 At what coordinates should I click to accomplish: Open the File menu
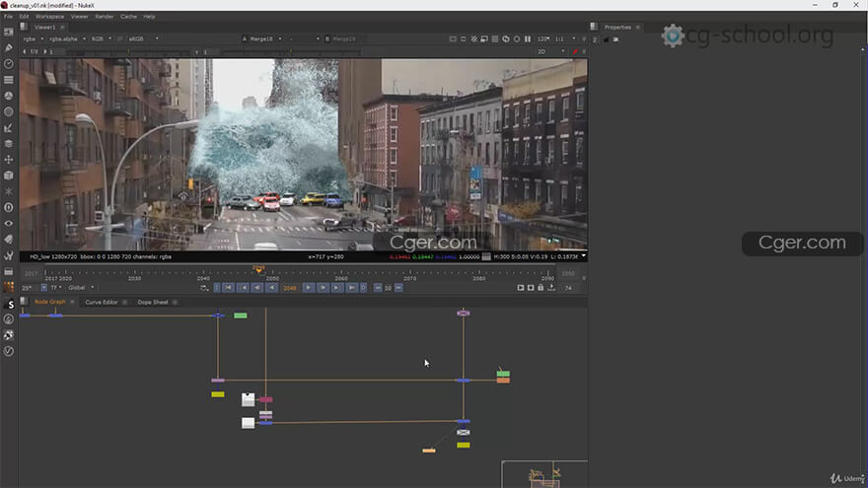coord(8,17)
